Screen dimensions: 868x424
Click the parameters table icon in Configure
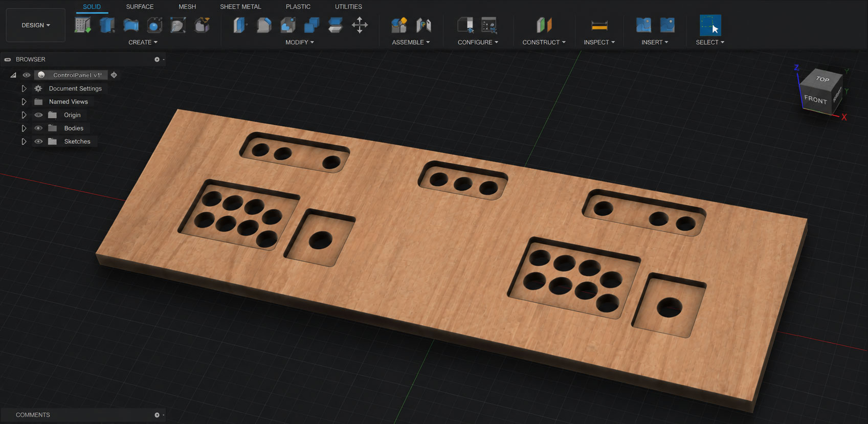[x=489, y=25]
